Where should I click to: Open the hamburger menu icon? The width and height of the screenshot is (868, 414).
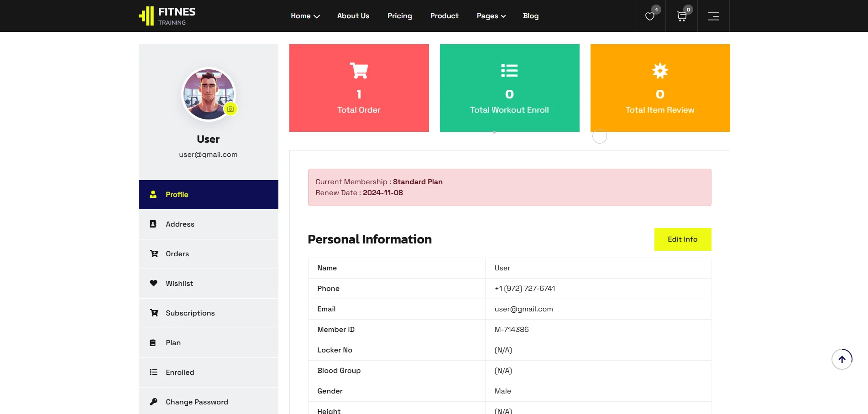(x=713, y=16)
